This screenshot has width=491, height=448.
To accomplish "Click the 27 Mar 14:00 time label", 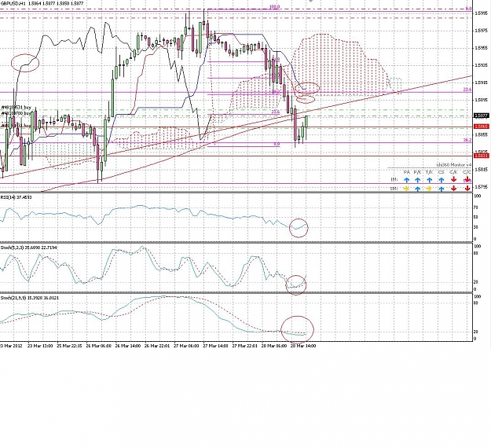I will pos(215,346).
